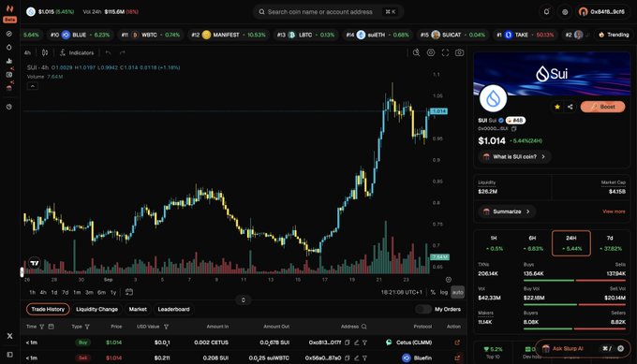Filter trades by USD Value funnel icon
Image resolution: width=637 pixels, height=364 pixels.
click(166, 327)
